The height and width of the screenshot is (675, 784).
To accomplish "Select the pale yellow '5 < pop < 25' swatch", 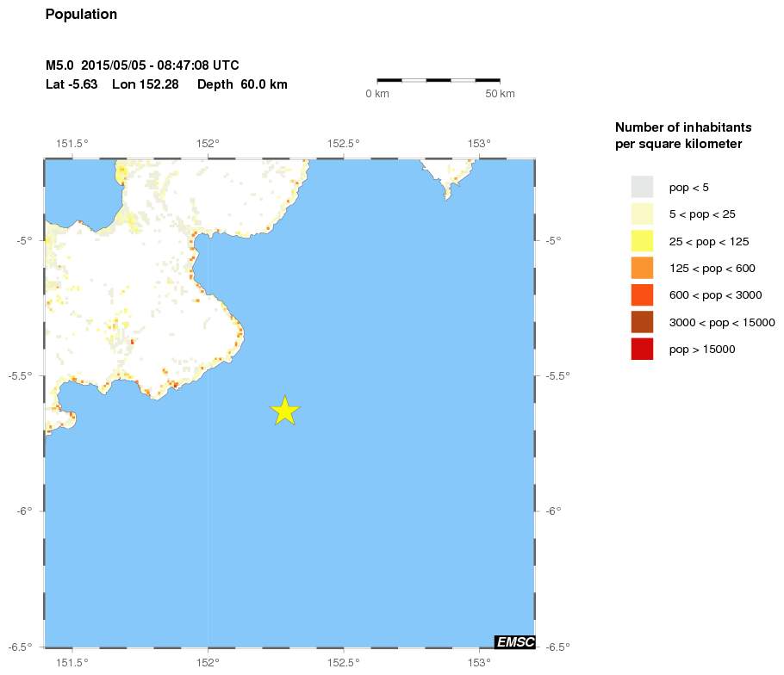I will (642, 214).
